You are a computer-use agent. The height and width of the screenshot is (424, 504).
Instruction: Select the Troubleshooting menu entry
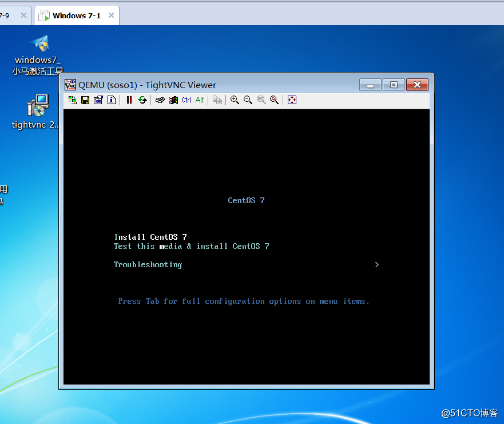[148, 264]
